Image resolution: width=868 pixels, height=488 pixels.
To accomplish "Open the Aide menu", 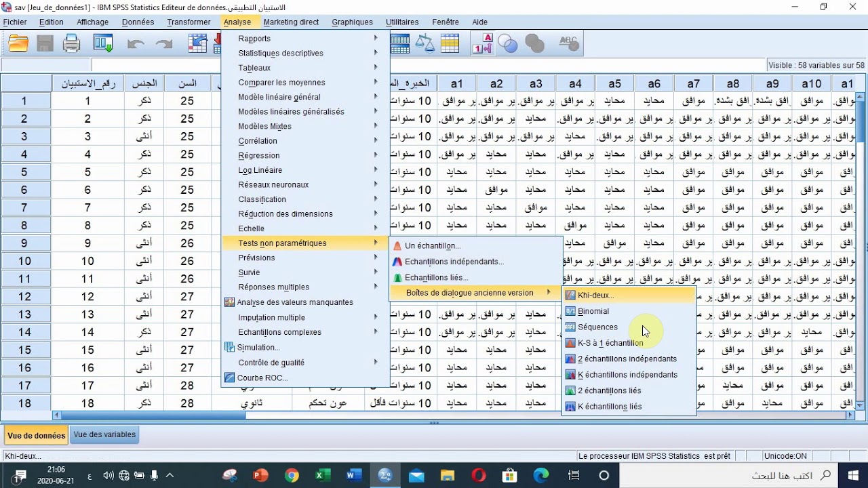I will pyautogui.click(x=479, y=22).
